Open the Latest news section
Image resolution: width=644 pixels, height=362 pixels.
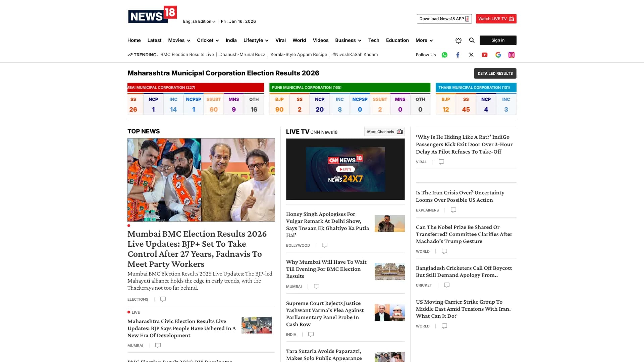tap(154, 40)
